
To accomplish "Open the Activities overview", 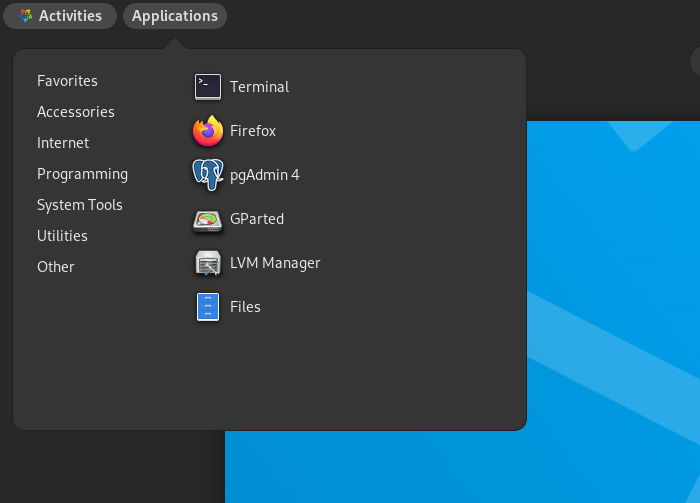I will (70, 16).
